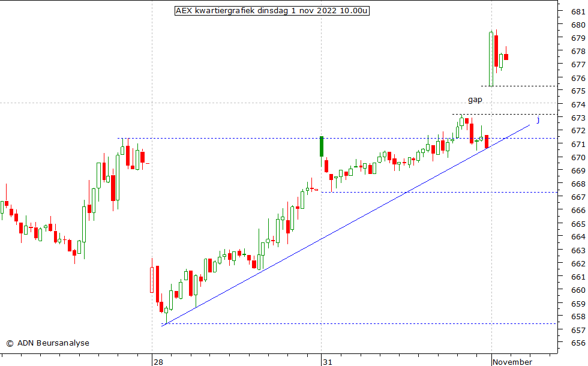Click the 675 price label on the y-axis
The width and height of the screenshot is (588, 366).
578,91
